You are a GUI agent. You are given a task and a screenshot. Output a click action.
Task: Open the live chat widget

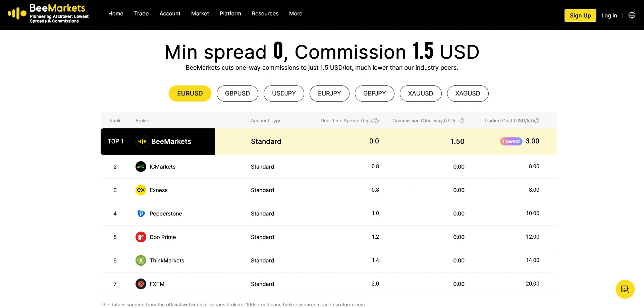pos(625,289)
